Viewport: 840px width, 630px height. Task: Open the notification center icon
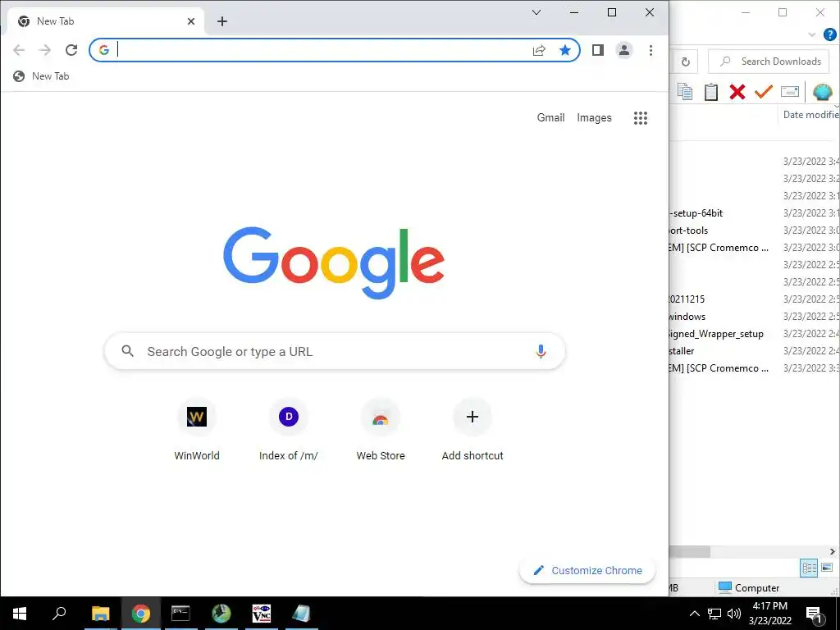click(x=815, y=614)
